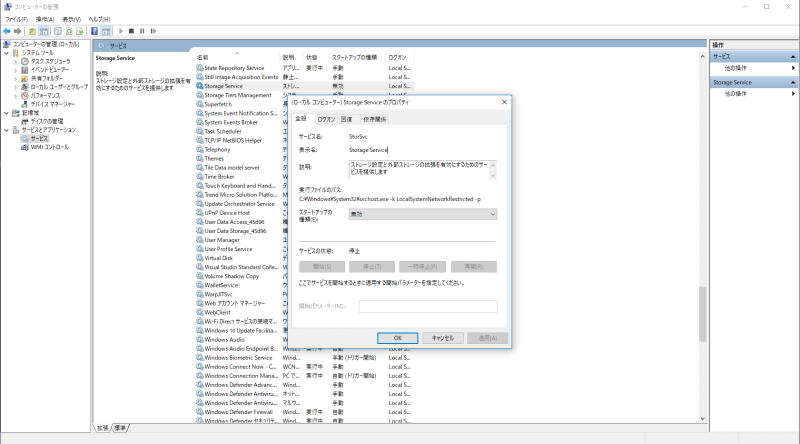The width and height of the screenshot is (800, 444).
Task: Click the 適用(A) button
Action: pos(487,338)
